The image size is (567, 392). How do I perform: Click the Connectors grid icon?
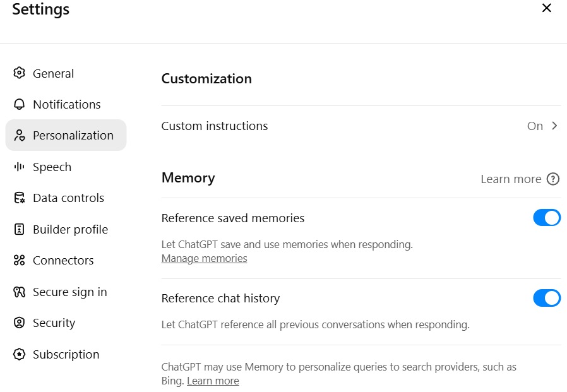point(20,260)
